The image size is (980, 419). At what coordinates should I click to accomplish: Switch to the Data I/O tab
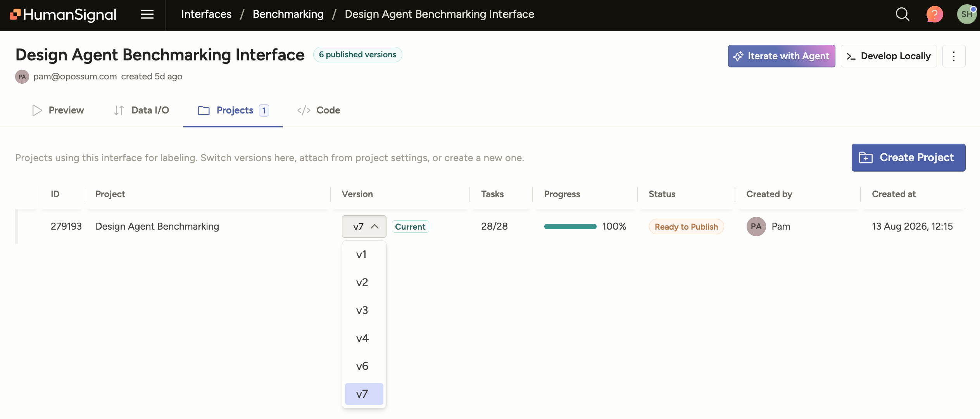pyautogui.click(x=141, y=110)
